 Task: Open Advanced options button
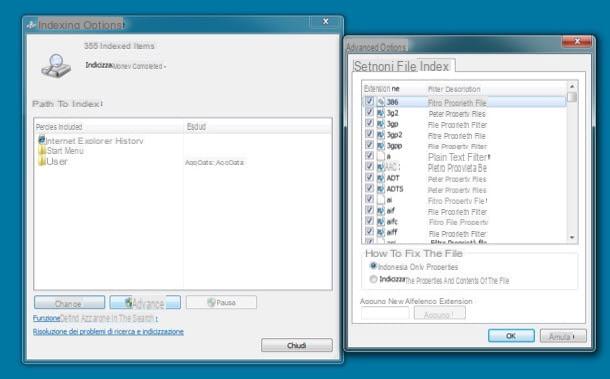point(145,303)
